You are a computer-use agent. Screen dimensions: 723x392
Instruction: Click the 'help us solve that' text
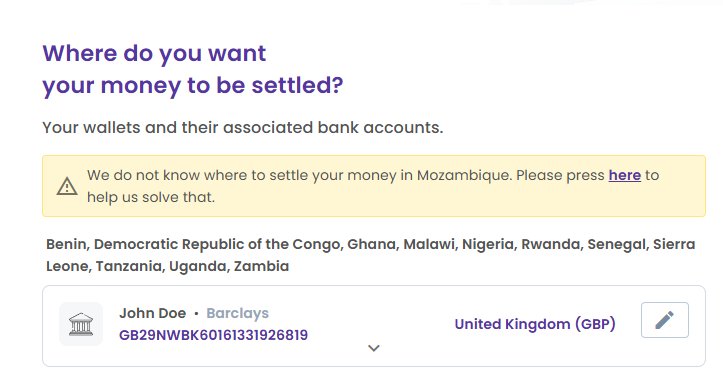pyautogui.click(x=151, y=197)
